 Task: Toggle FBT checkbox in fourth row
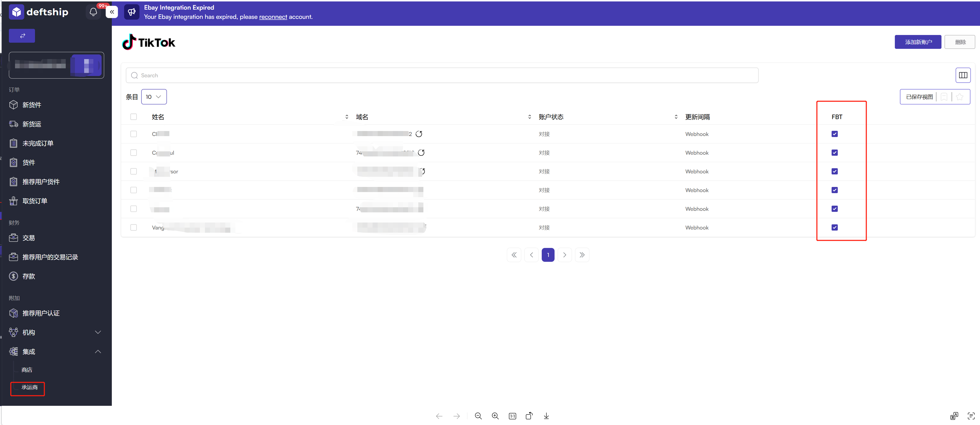pyautogui.click(x=835, y=190)
